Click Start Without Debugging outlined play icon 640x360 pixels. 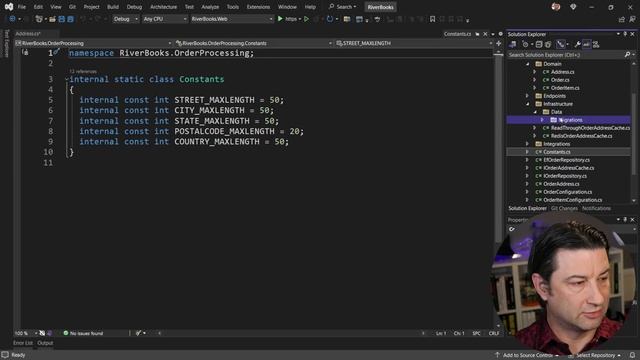coord(306,19)
